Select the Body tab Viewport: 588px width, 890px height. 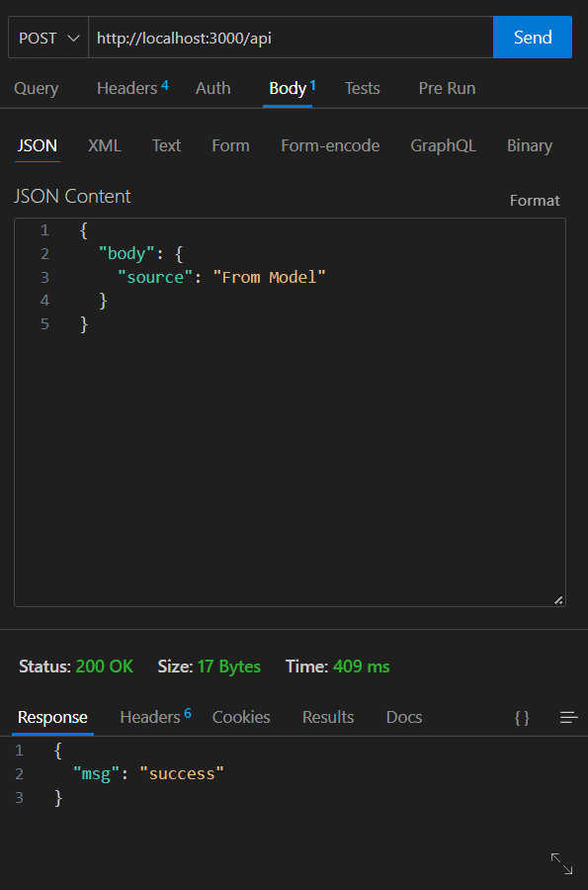(x=292, y=88)
